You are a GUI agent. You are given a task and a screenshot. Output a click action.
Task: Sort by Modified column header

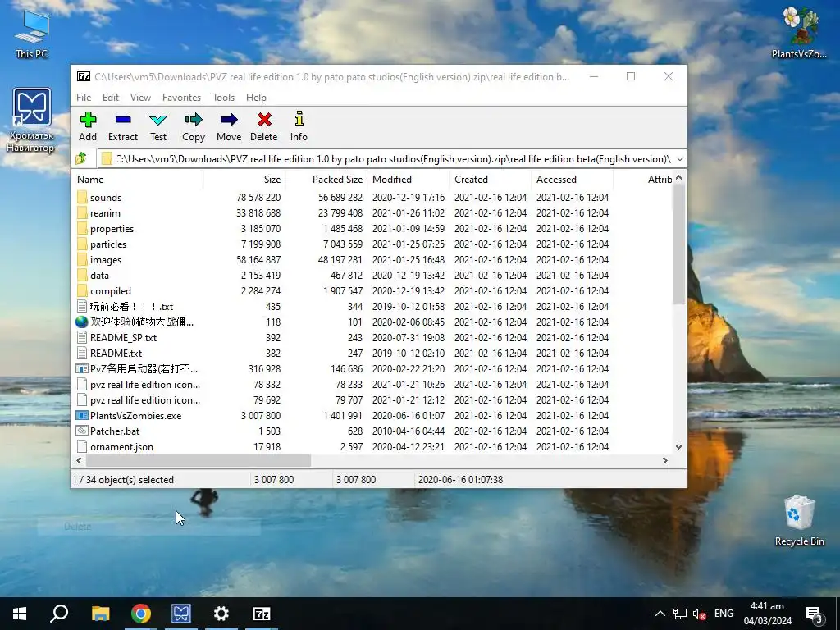pos(409,180)
